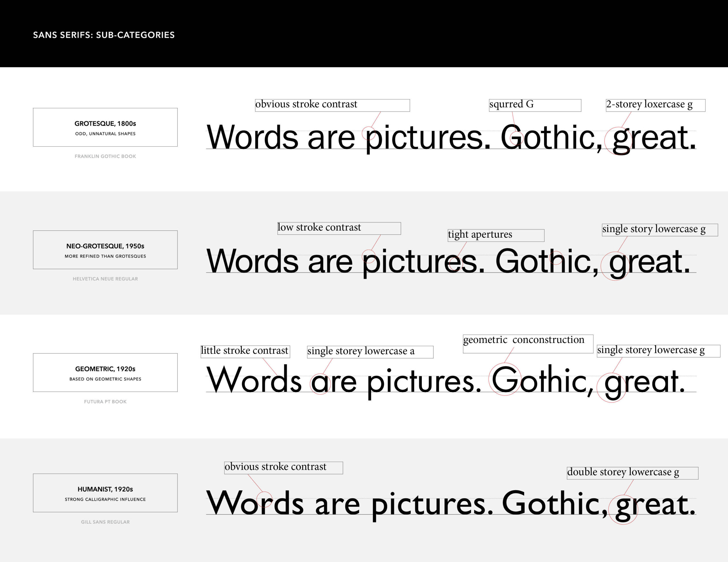Click the "SANS SERIFS: SUB-CATEGORIES" heading
The image size is (728, 562).
[104, 35]
